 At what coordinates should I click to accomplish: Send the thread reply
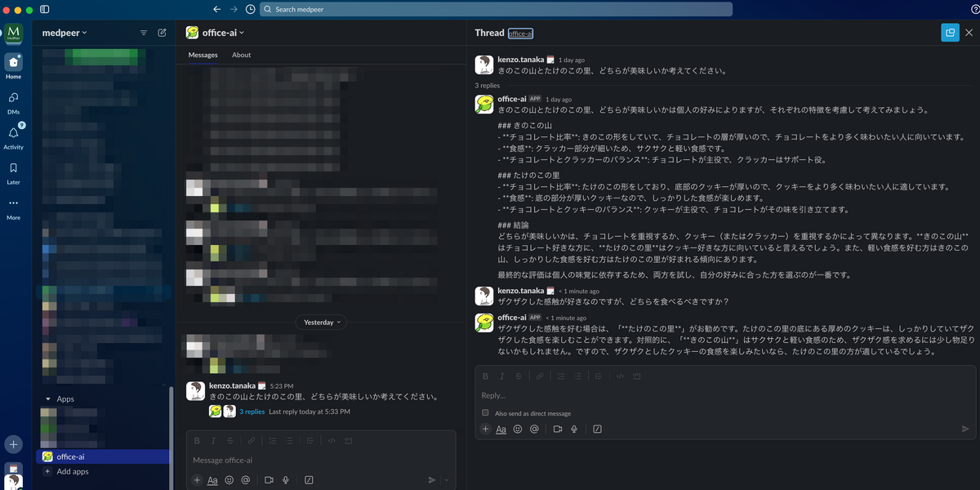(x=965, y=429)
